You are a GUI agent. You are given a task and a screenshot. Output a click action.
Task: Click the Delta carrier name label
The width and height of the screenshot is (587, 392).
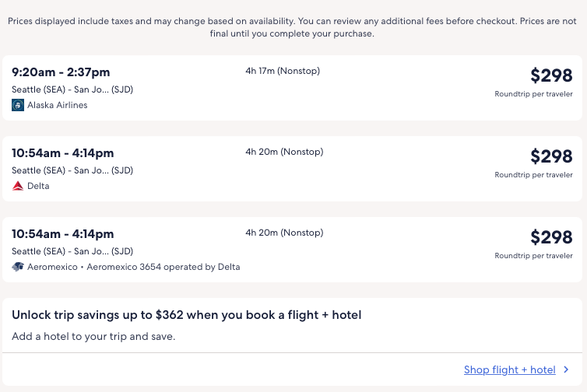pos(38,186)
